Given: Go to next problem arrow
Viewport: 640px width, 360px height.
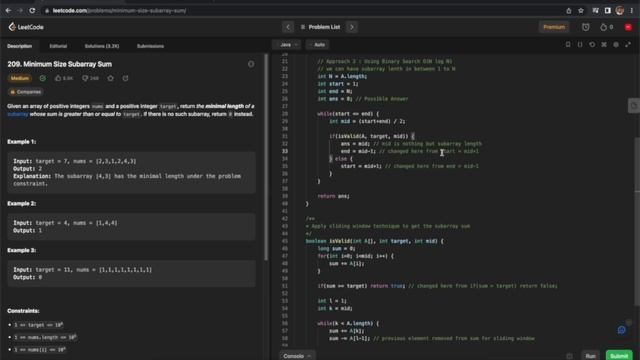Looking at the screenshot, I should click(x=352, y=27).
